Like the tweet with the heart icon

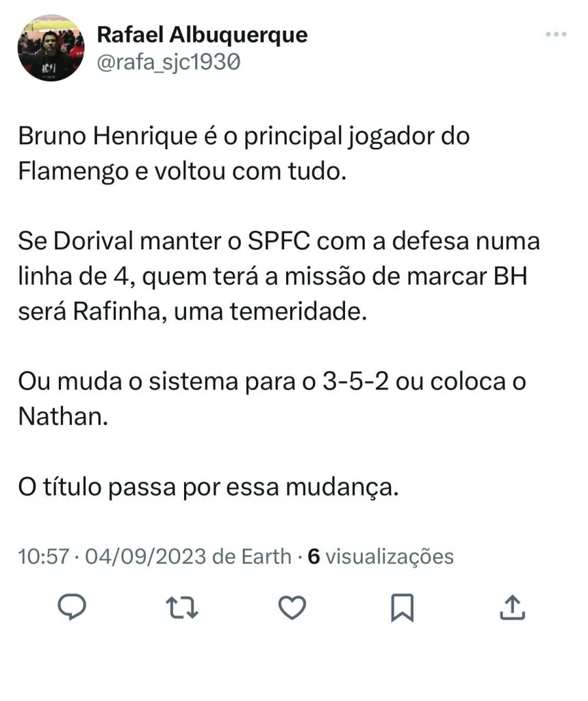293,607
